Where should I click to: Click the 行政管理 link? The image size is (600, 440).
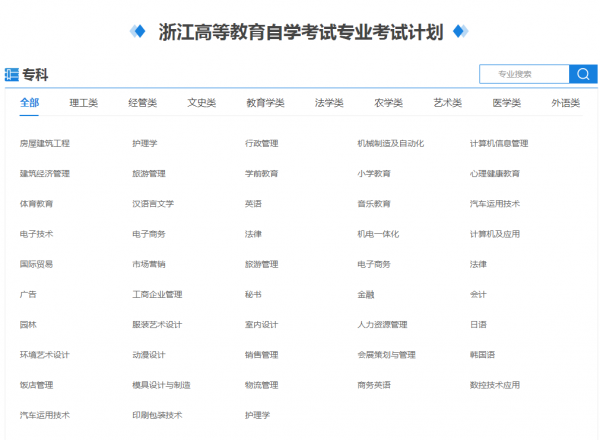pos(262,143)
